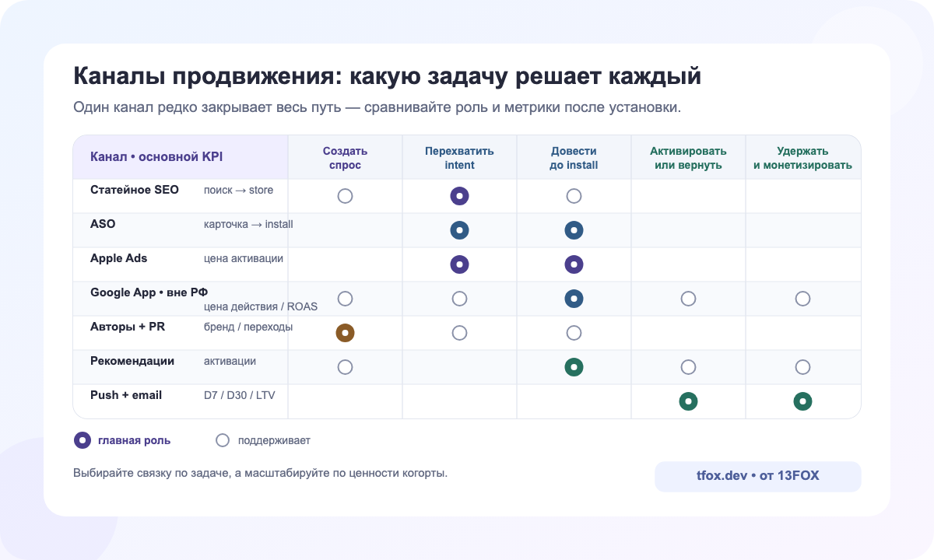This screenshot has height=560, width=934.
Task: Click the Канал • основной KPI header cell
Action: [181, 157]
